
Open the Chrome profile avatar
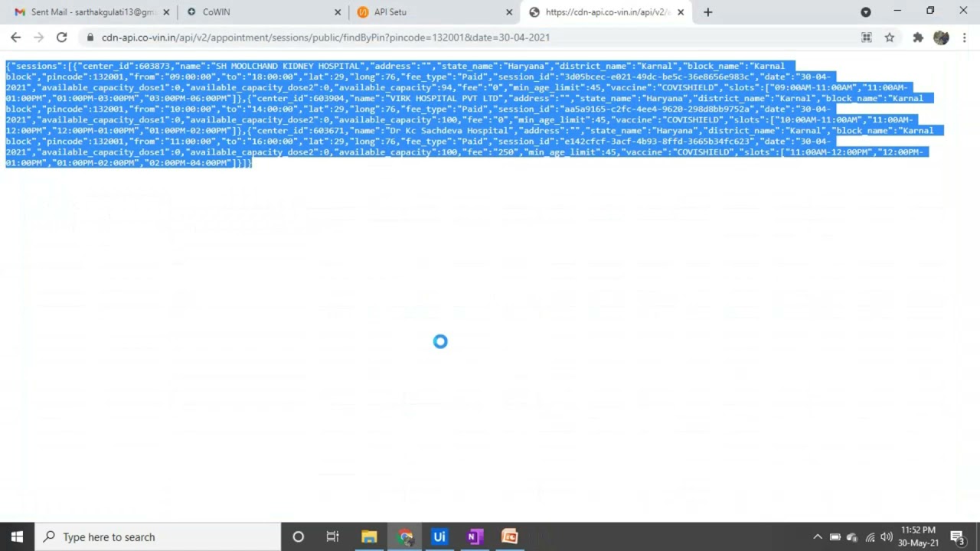(x=942, y=37)
